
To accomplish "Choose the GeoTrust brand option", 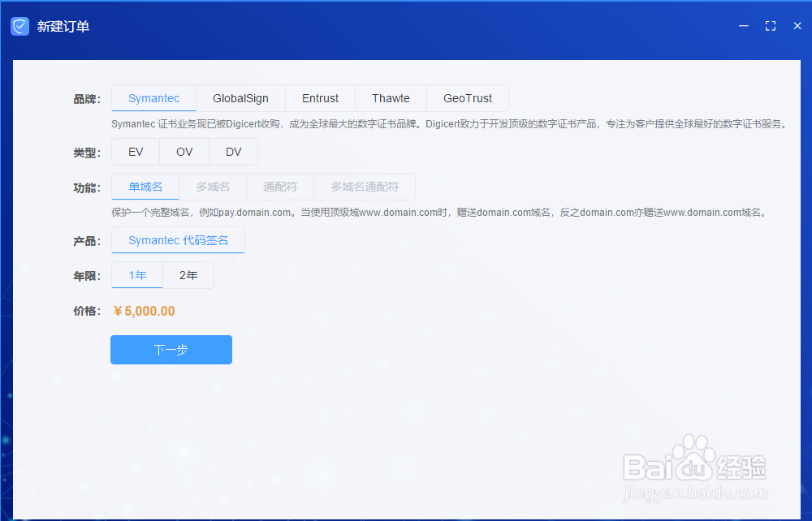I will pos(468,98).
